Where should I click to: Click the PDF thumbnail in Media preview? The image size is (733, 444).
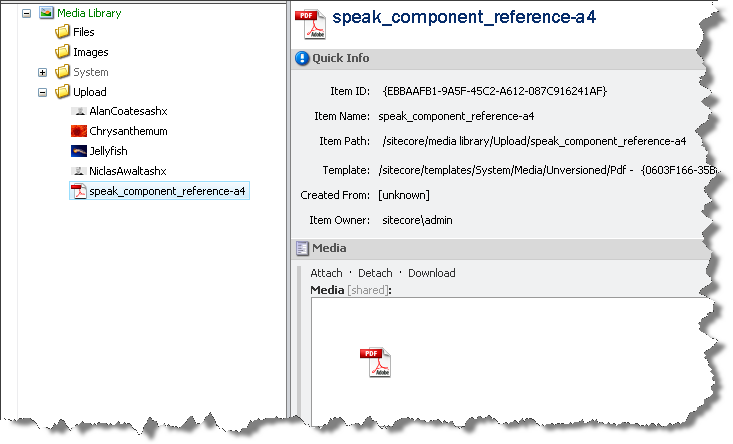(x=375, y=362)
